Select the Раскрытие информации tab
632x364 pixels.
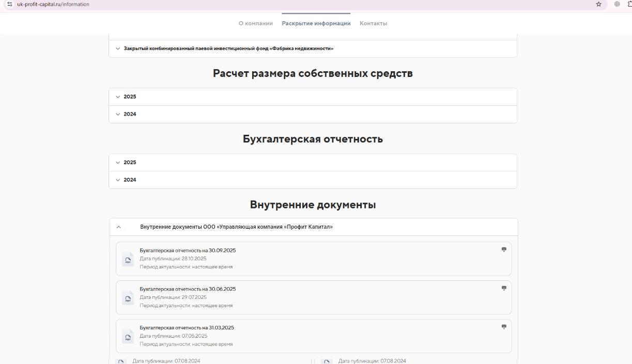coord(316,23)
